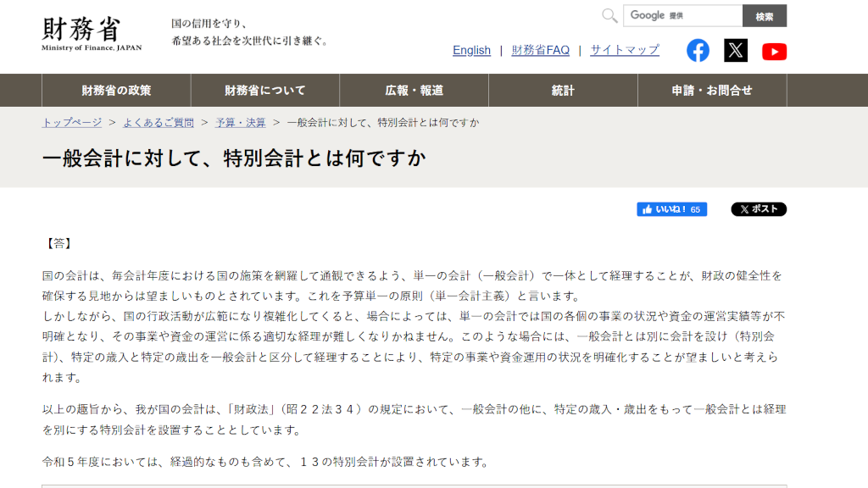Open the 財務省FAQ link

click(x=541, y=50)
